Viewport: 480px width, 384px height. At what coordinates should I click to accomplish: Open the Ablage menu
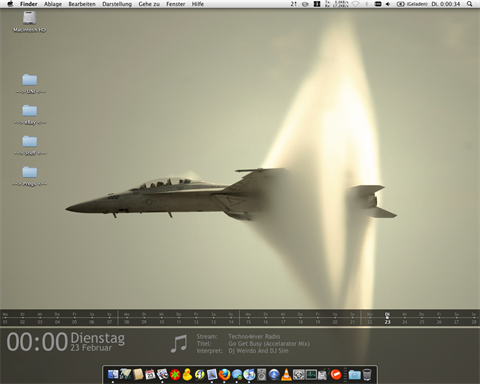click(x=53, y=4)
